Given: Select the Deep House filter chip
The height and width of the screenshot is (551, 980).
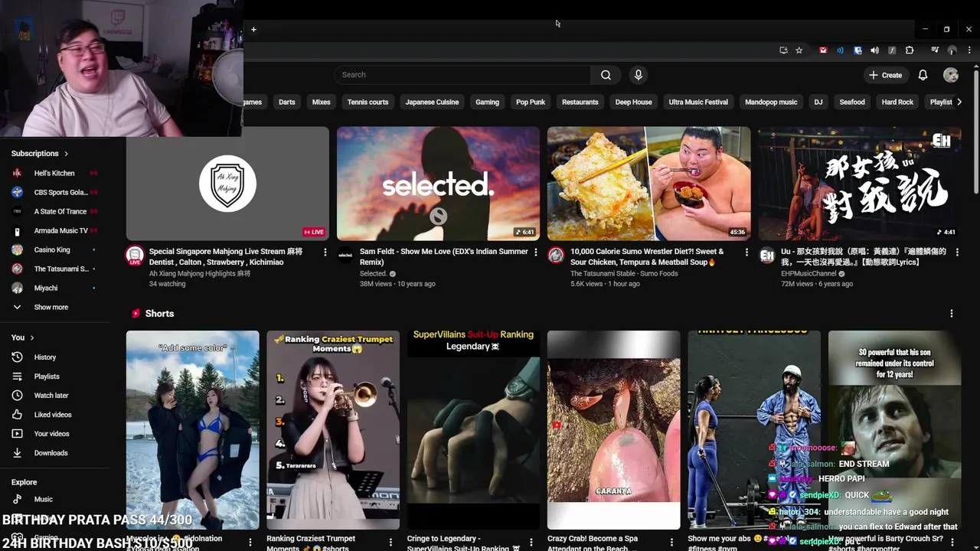Looking at the screenshot, I should 634,102.
